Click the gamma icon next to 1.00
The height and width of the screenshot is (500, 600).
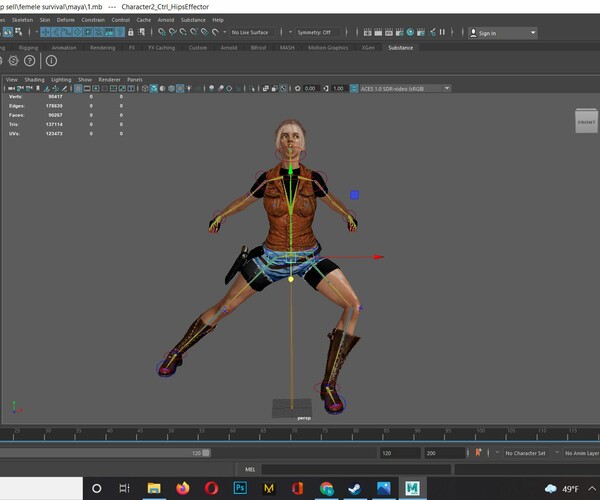click(x=326, y=88)
